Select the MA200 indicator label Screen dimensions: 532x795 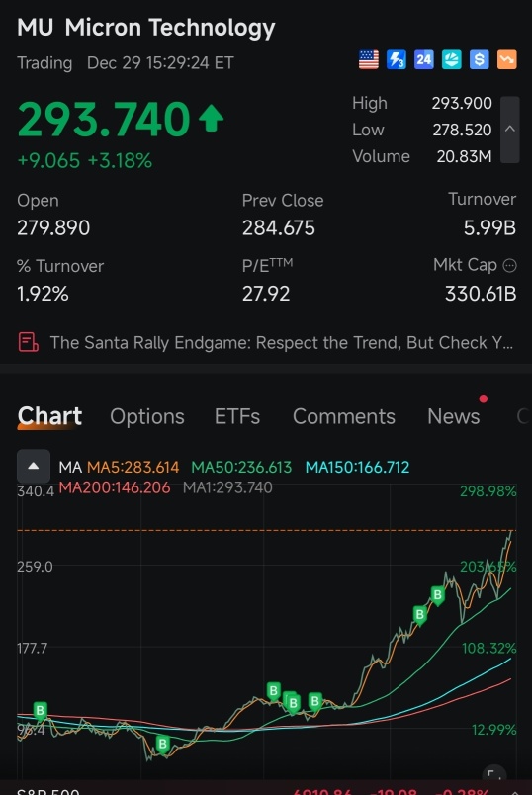tap(115, 487)
